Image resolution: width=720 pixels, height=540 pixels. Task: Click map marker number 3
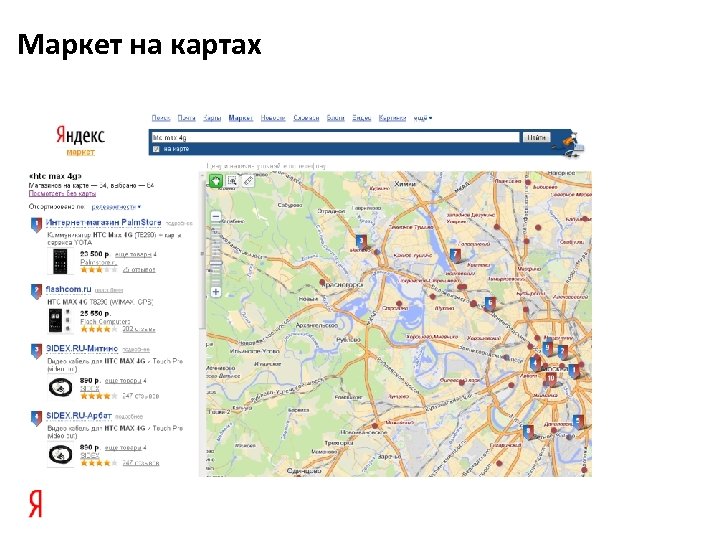(361, 242)
